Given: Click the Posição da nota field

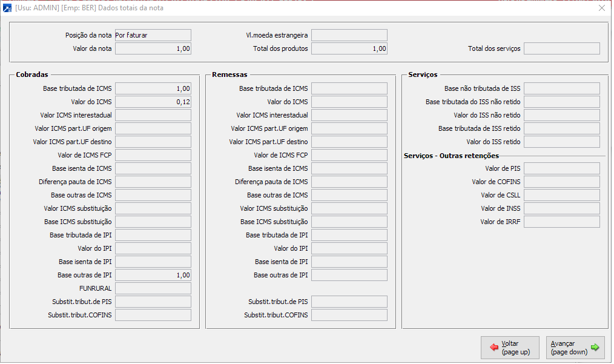Looking at the screenshot, I should (x=153, y=35).
